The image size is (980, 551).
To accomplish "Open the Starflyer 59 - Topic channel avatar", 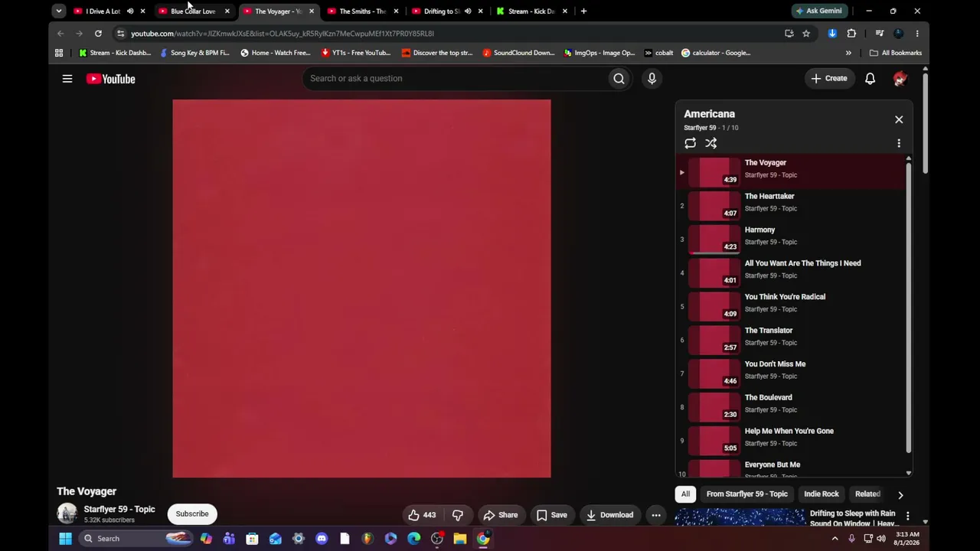I will (x=67, y=514).
